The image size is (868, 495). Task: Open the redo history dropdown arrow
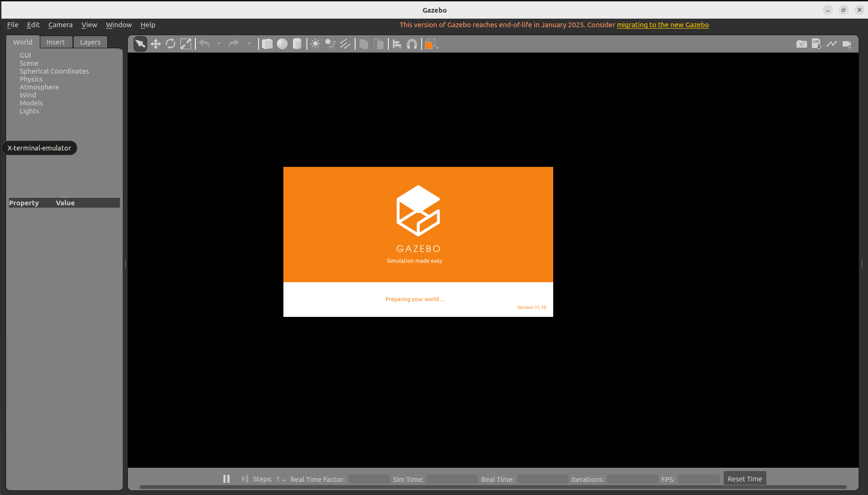point(249,44)
